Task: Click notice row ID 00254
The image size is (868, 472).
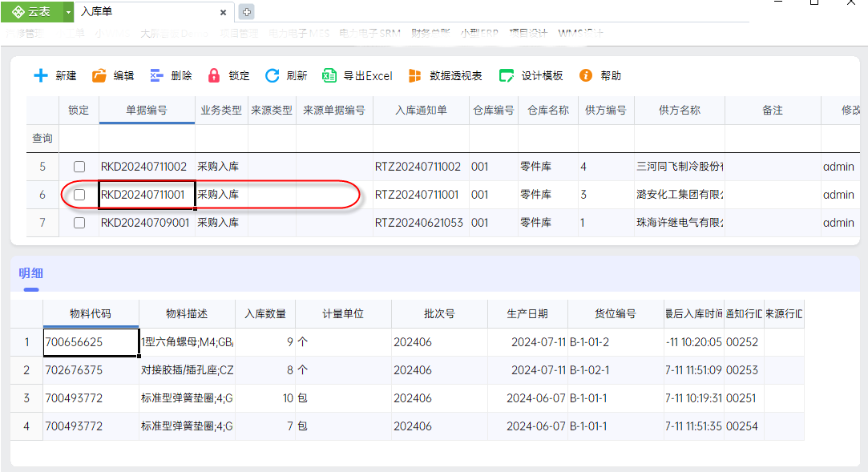Action: [x=744, y=426]
